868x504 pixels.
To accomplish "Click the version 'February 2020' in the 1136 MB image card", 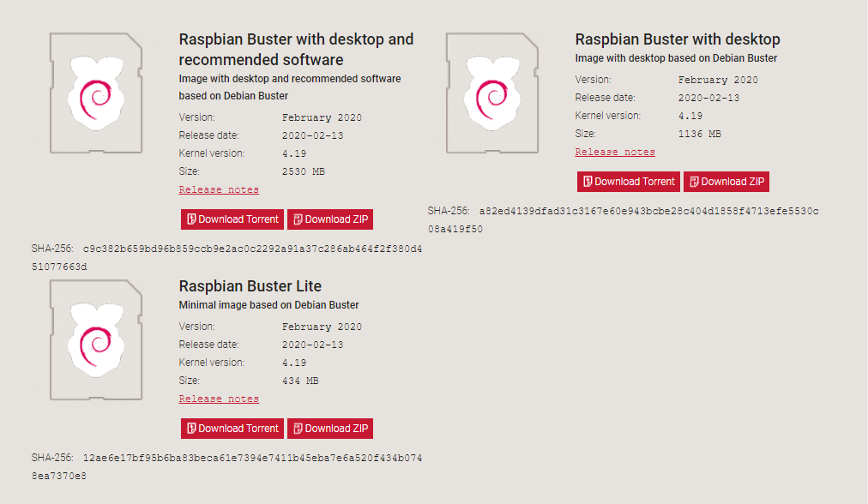I will click(718, 80).
